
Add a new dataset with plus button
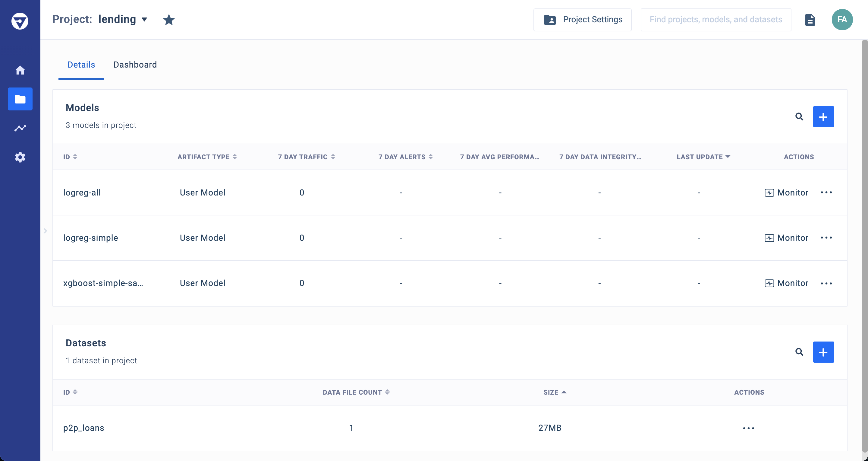pyautogui.click(x=823, y=352)
